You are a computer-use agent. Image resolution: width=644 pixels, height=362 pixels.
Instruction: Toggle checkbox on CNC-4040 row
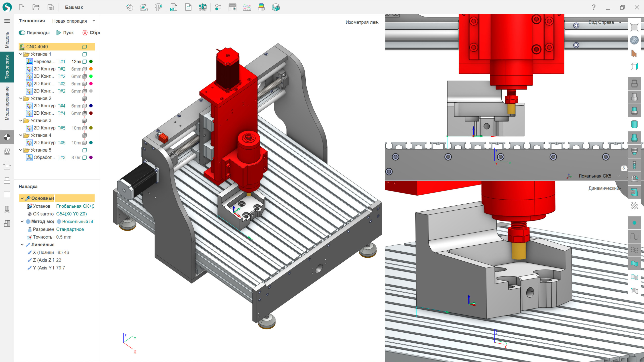tap(85, 47)
